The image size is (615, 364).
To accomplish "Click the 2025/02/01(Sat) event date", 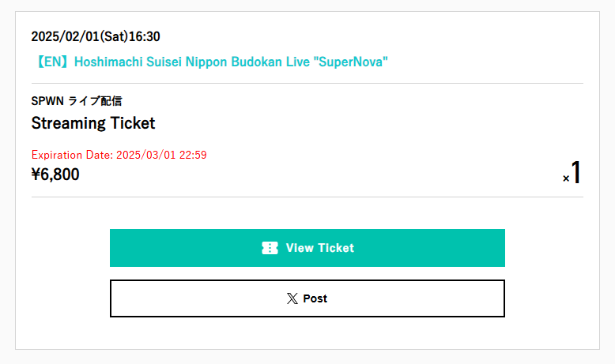I will 82,36.
